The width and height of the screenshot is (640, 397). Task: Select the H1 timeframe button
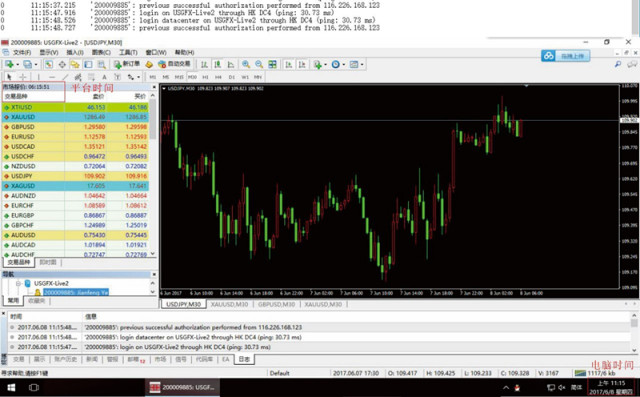click(x=205, y=77)
